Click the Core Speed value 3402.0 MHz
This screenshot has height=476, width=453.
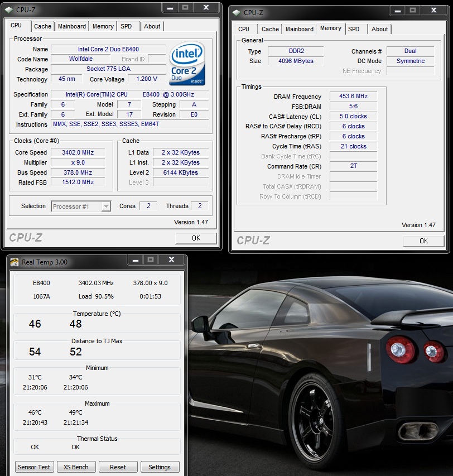click(x=78, y=152)
